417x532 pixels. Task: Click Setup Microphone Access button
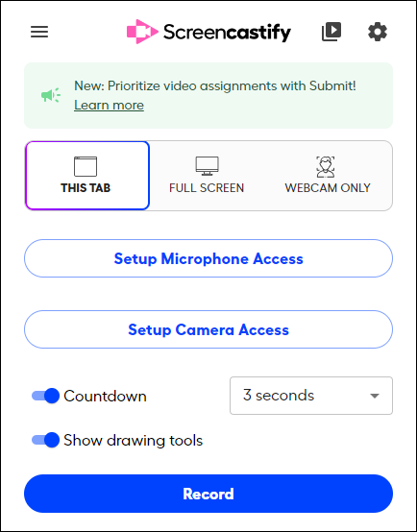(208, 258)
